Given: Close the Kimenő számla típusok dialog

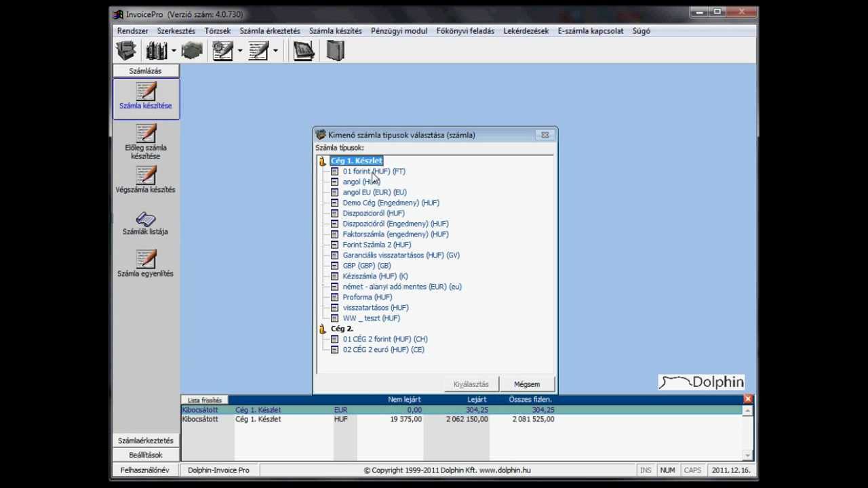Looking at the screenshot, I should pyautogui.click(x=545, y=135).
